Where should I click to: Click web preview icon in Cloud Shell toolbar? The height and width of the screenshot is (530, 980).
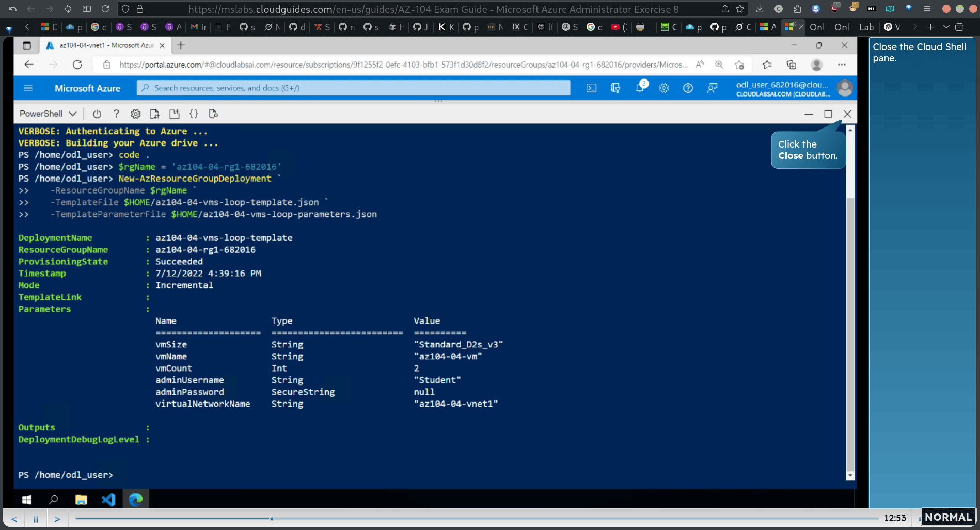[213, 114]
